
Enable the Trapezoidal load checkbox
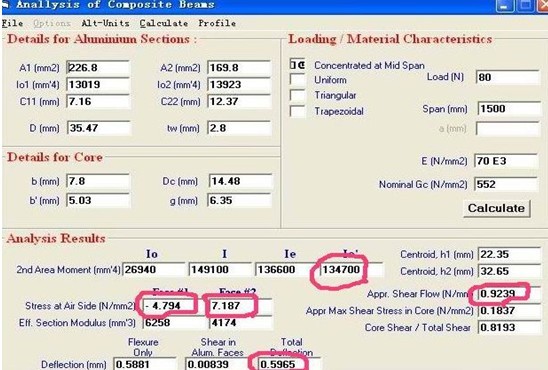click(x=297, y=111)
